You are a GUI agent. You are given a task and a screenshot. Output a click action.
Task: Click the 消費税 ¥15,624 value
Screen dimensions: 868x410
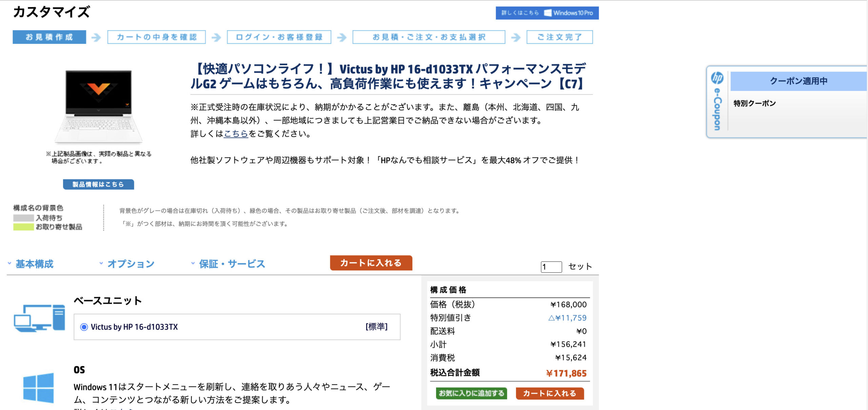[571, 358]
